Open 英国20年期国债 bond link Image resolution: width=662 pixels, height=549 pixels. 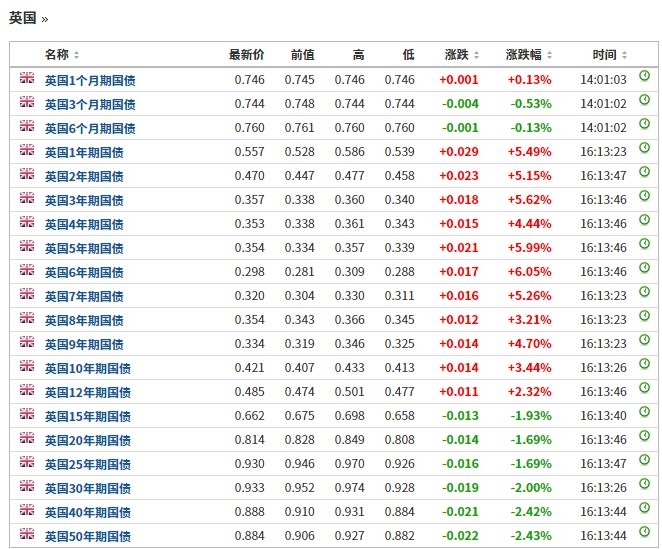(x=87, y=440)
